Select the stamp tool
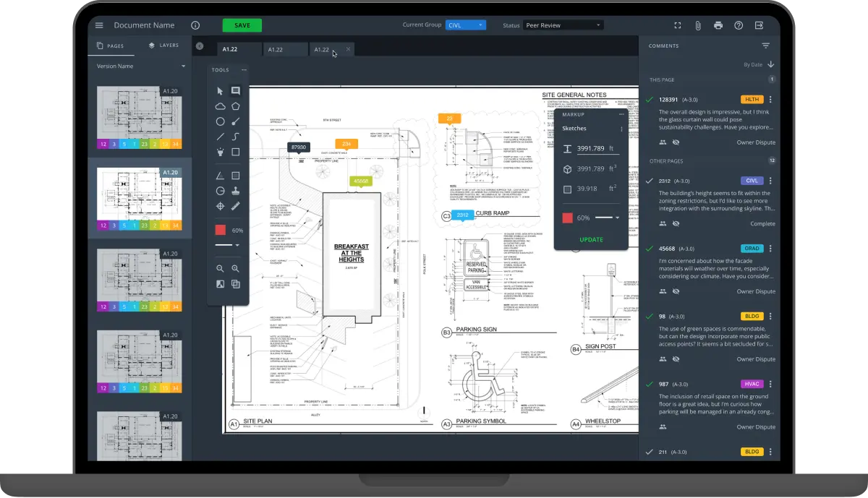The image size is (868, 498). click(x=236, y=191)
